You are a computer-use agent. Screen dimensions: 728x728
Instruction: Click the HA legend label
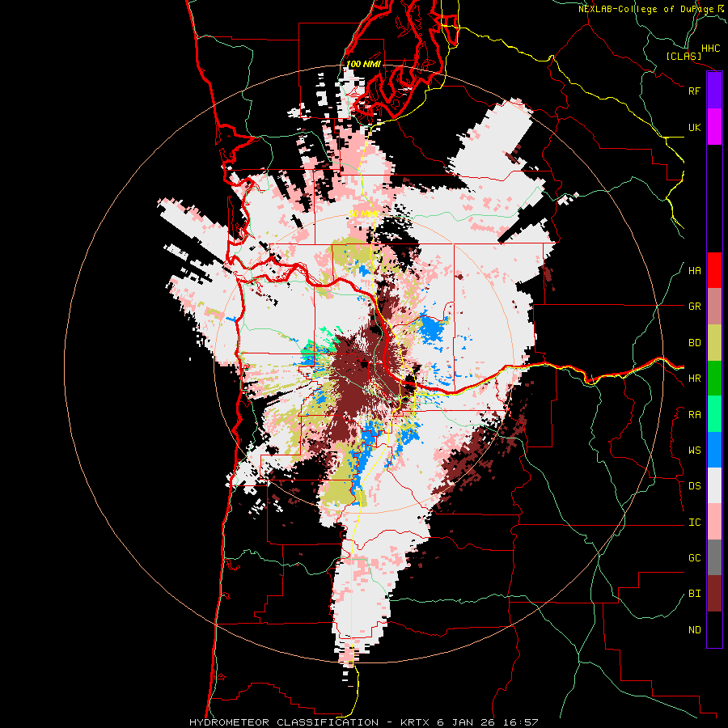coord(694,271)
